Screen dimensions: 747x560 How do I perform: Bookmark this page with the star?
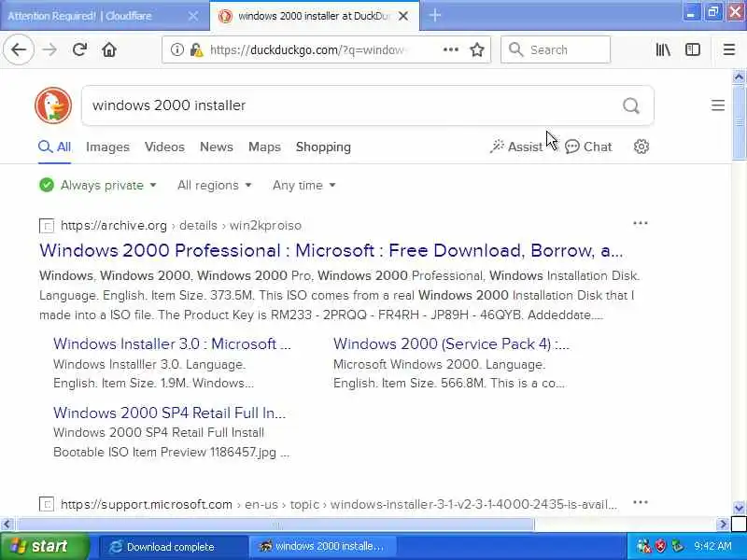477,49
